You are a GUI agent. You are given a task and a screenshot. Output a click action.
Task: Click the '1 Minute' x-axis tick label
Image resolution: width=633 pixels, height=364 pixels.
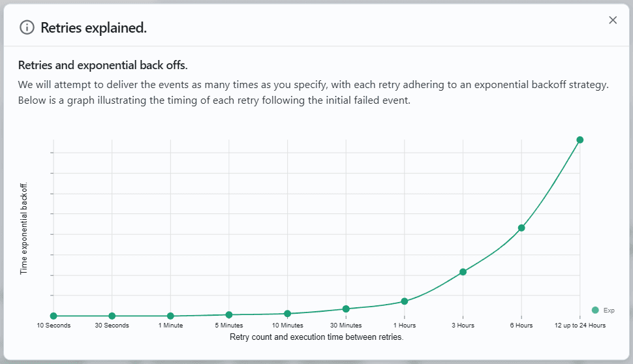pos(170,325)
